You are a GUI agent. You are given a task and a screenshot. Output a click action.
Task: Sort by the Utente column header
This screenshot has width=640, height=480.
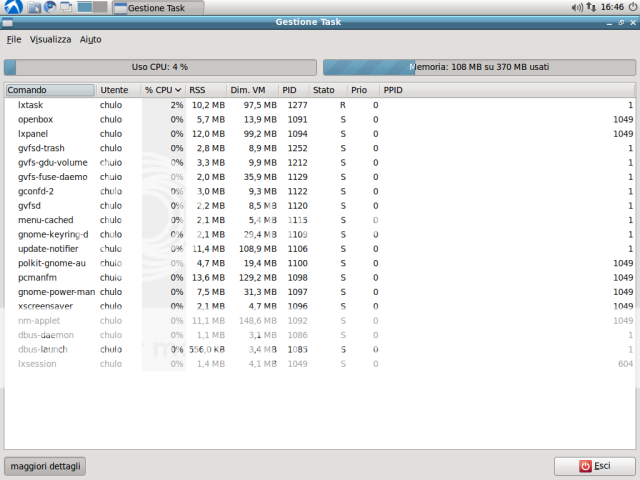click(118, 90)
